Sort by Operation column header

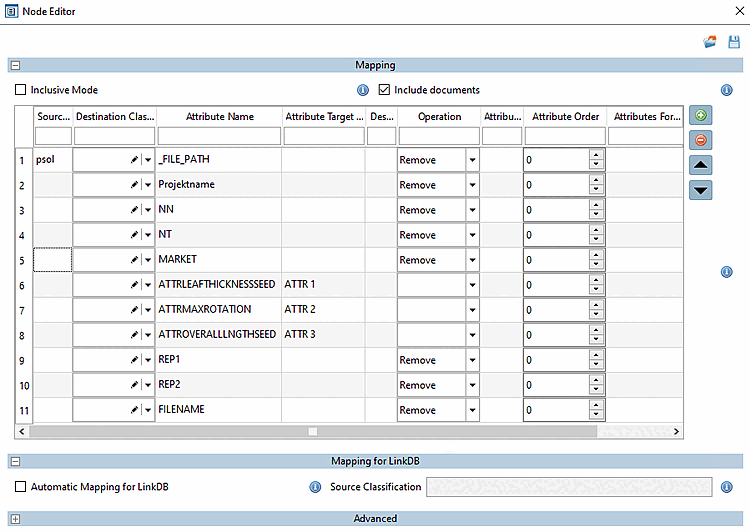439,117
